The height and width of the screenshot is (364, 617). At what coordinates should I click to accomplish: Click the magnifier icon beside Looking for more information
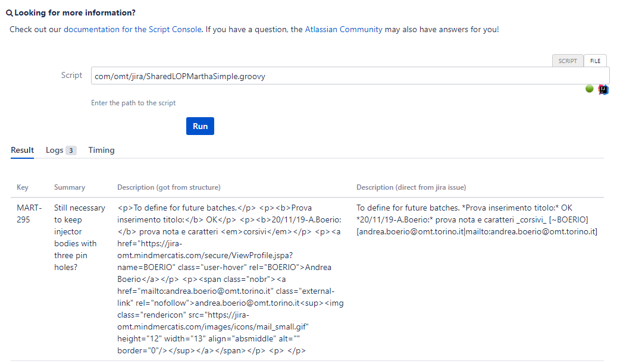click(10, 13)
